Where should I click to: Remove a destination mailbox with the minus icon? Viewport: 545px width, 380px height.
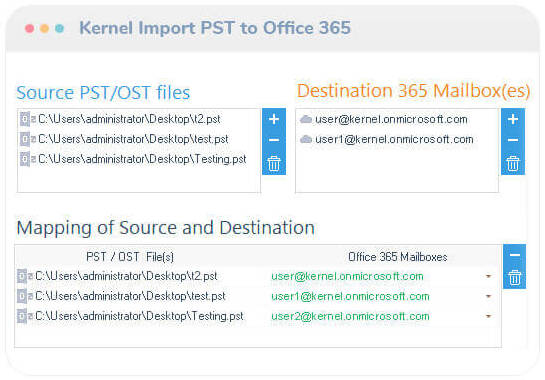(x=513, y=140)
